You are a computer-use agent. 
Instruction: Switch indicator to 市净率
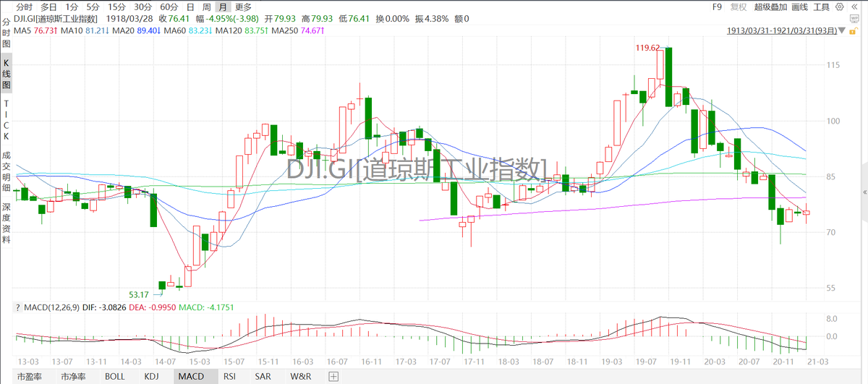point(74,376)
